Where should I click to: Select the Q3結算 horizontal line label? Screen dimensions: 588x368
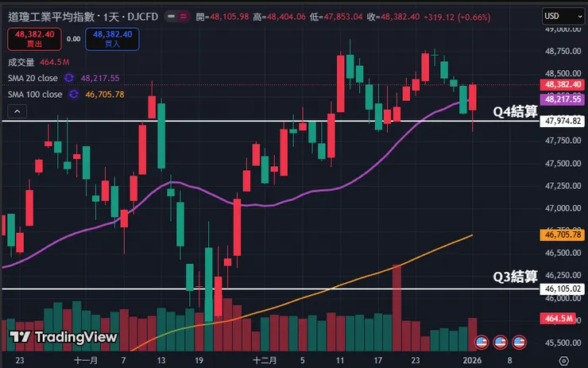(515, 277)
